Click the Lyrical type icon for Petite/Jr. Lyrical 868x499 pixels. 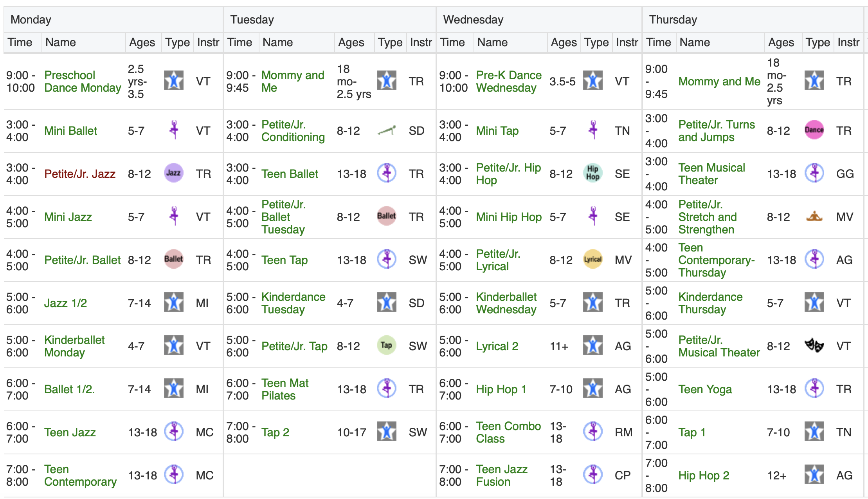pyautogui.click(x=592, y=259)
